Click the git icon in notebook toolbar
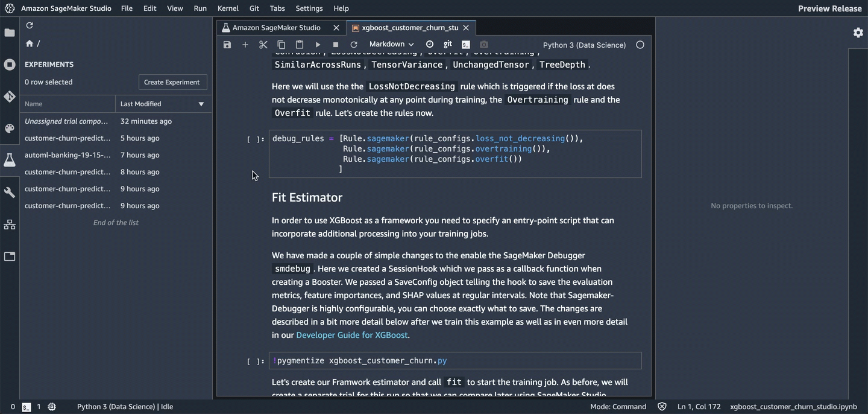The width and height of the screenshot is (868, 414). (448, 44)
